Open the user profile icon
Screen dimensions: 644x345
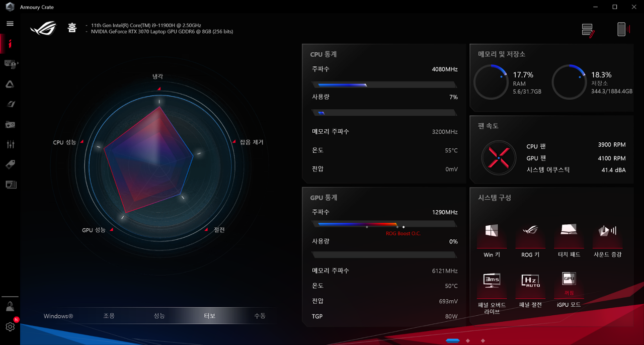tap(10, 306)
